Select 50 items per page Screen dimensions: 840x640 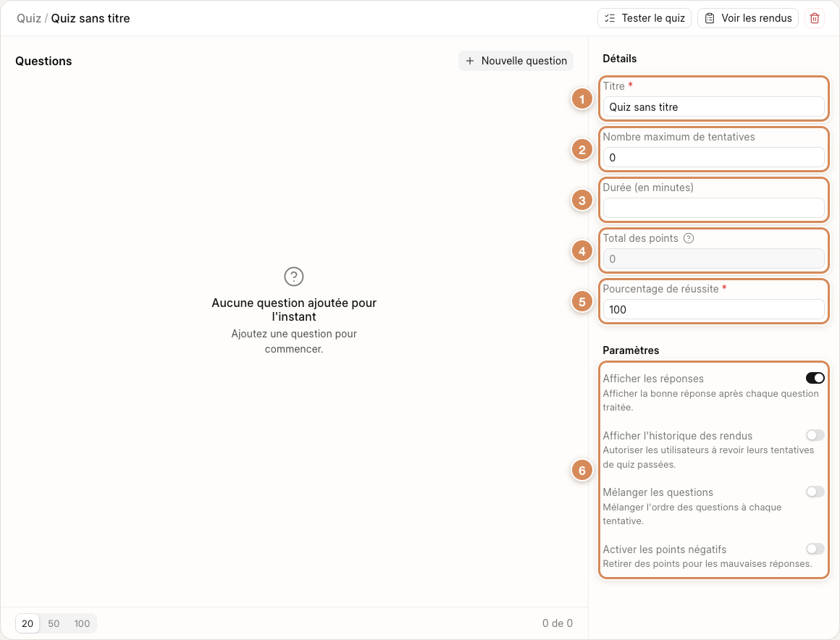tap(54, 623)
